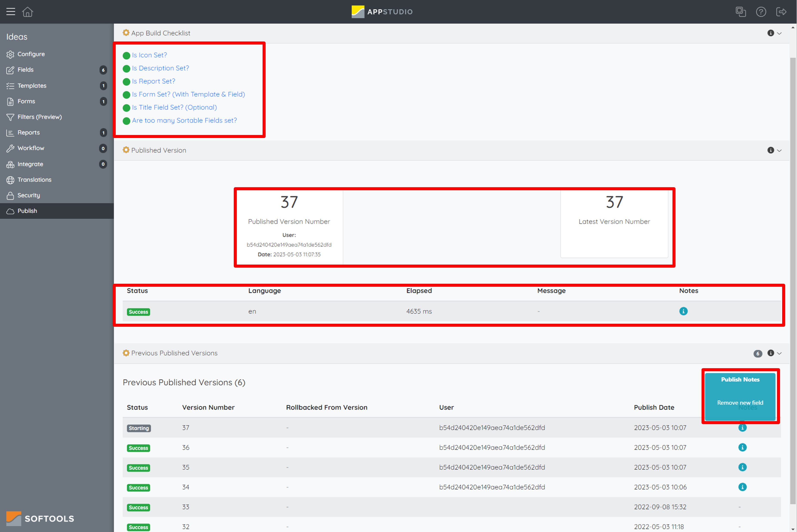Click the Success badge in the en language row
This screenshot has height=532, width=797.
coord(138,312)
